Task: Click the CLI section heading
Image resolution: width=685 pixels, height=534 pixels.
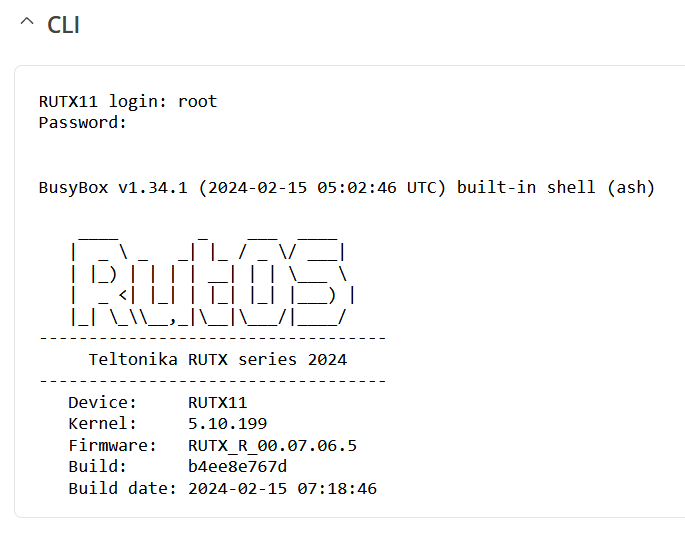Action: [x=63, y=25]
